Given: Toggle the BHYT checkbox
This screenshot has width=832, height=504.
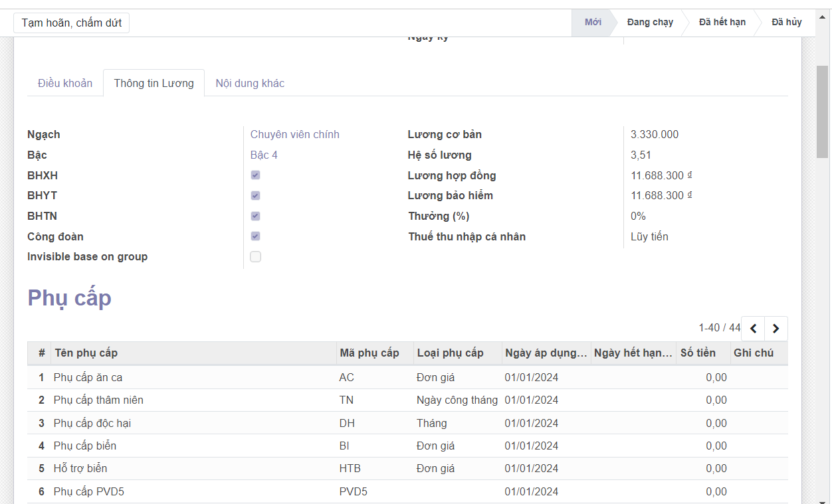Looking at the screenshot, I should (255, 196).
